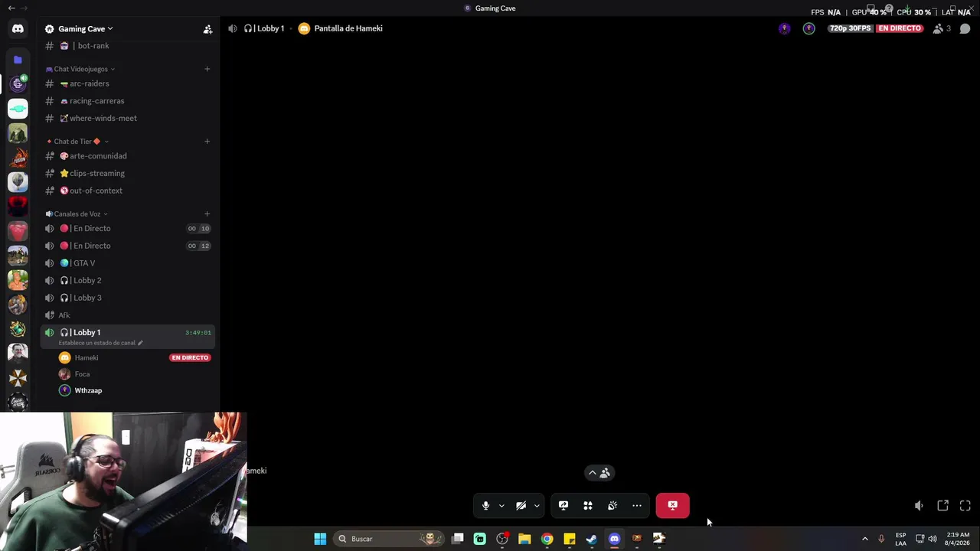Collapse the Chat de Tier category

pyautogui.click(x=77, y=142)
